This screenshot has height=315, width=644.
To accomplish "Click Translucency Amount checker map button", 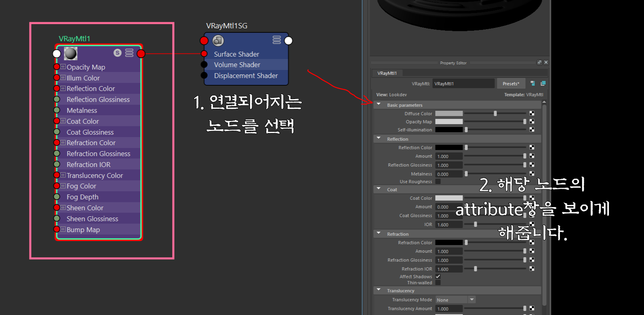I will pos(532,308).
